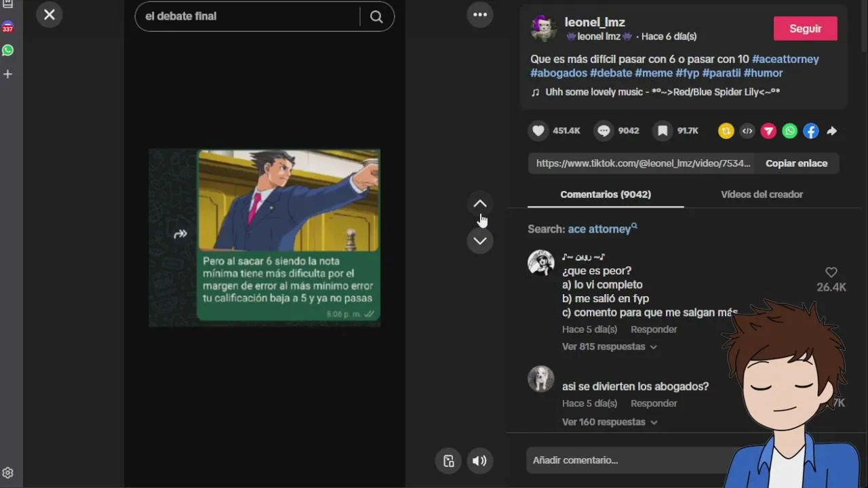This screenshot has width=868, height=488.
Task: Click first commenter's avatar
Action: [x=541, y=263]
